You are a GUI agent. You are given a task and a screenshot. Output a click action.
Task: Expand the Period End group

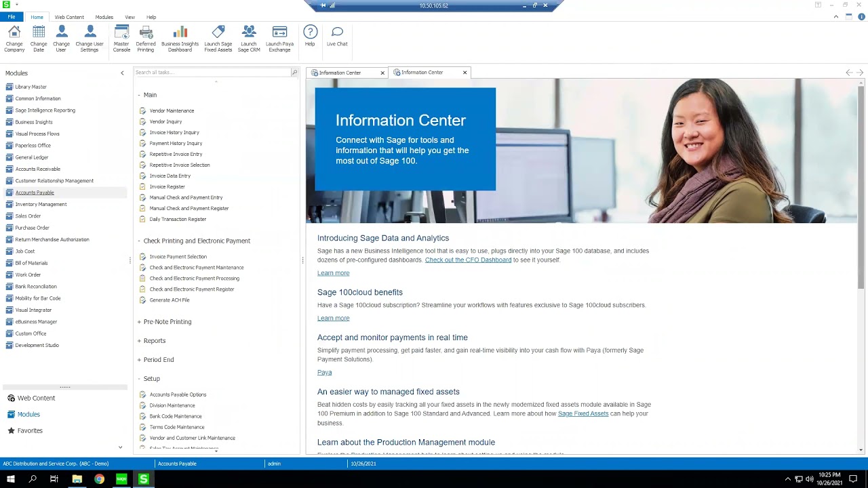pos(139,360)
